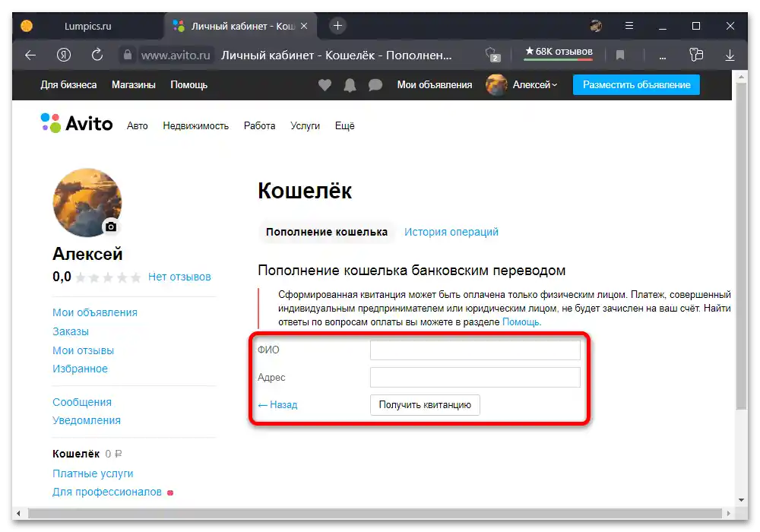The image size is (760, 532).
Task: Click the ← Назад link
Action: (277, 405)
